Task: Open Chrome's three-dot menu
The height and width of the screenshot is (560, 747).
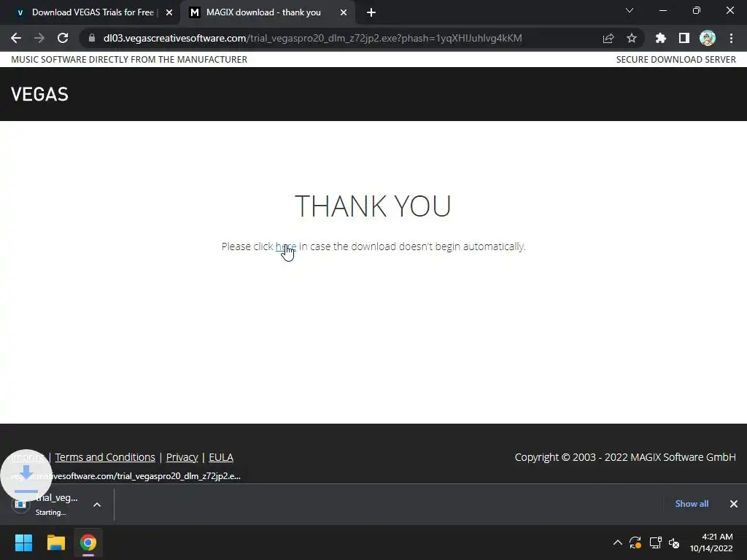Action: pyautogui.click(x=731, y=38)
